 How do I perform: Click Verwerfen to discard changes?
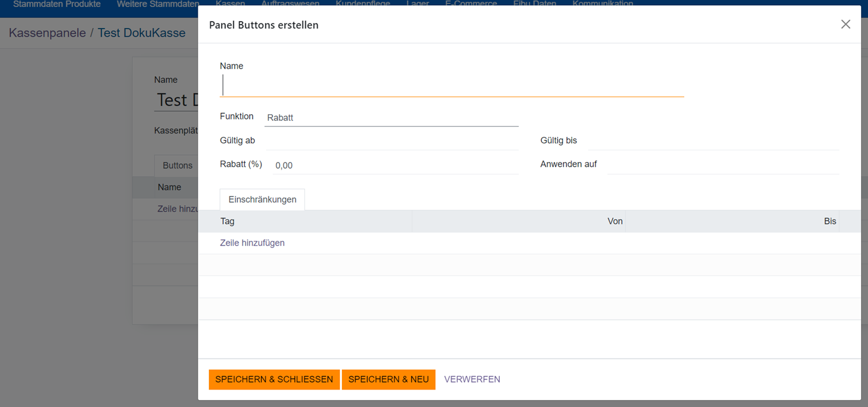pyautogui.click(x=472, y=379)
